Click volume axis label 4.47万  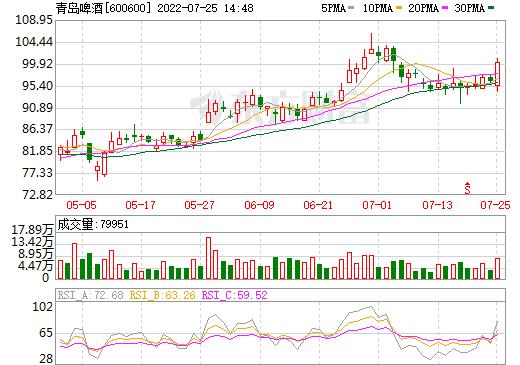click(35, 266)
